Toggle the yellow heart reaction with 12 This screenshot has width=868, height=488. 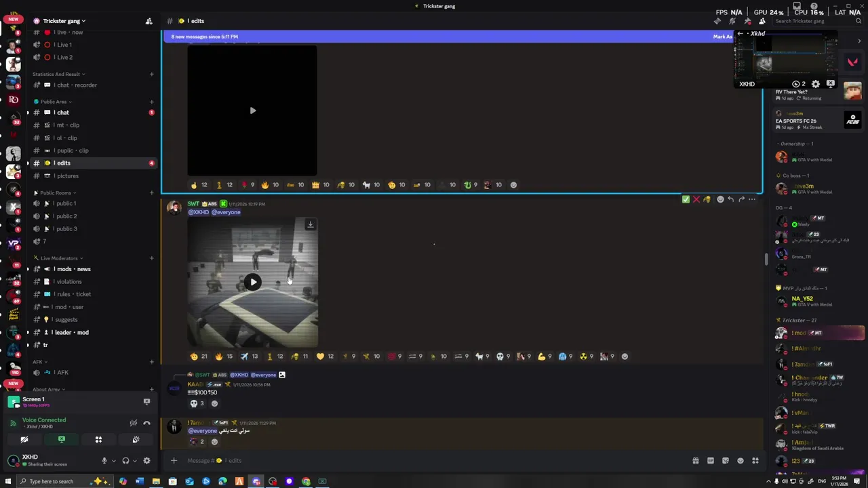325,357
